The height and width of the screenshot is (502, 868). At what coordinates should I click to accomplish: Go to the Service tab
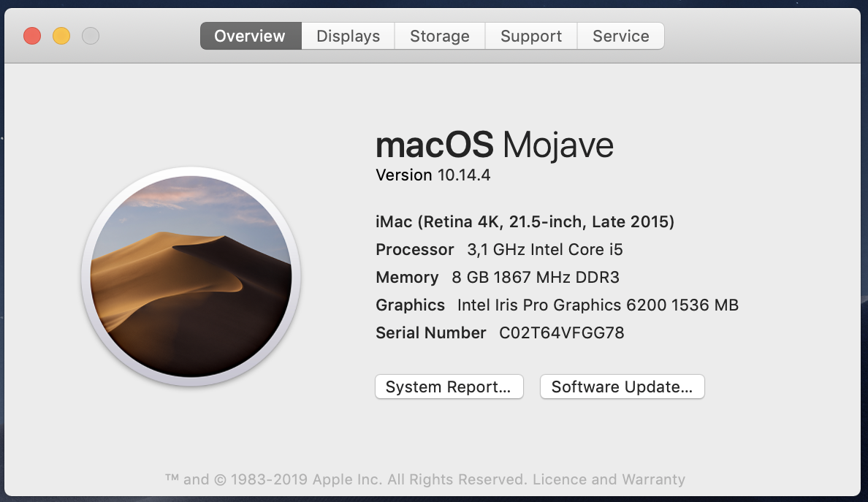tap(620, 36)
